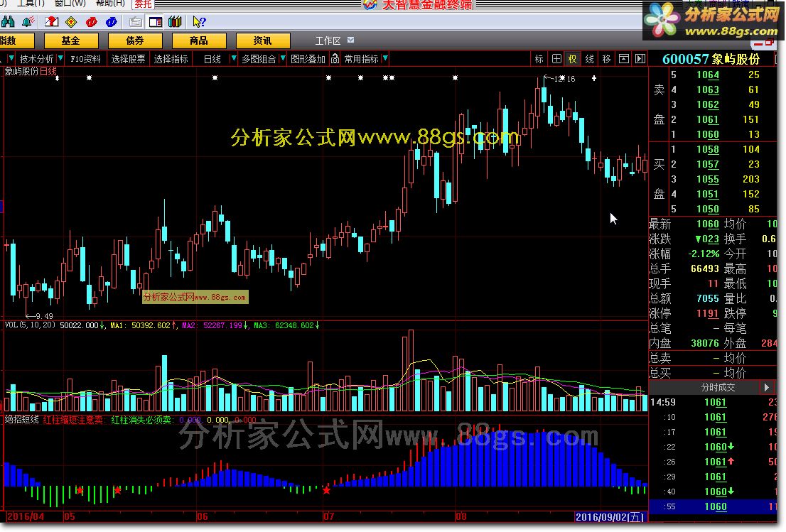Viewport: 786px width, 532px height.
Task: Switch to the 商品 tab
Action: coord(198,40)
